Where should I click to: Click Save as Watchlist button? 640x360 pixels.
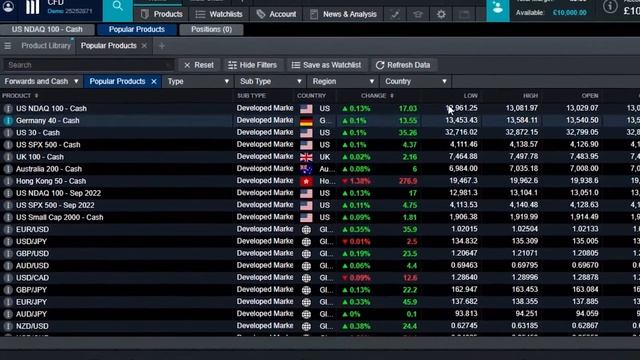coord(327,65)
